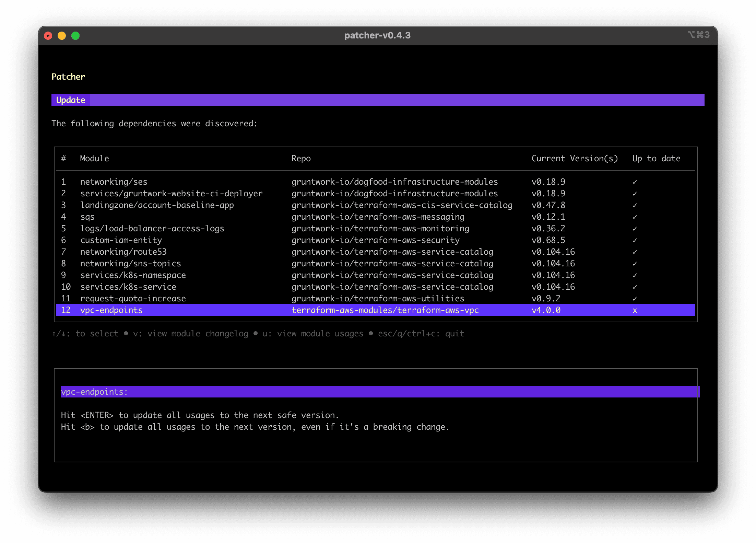
Task: Click the terraform-aws-security repo cell
Action: tap(375, 240)
